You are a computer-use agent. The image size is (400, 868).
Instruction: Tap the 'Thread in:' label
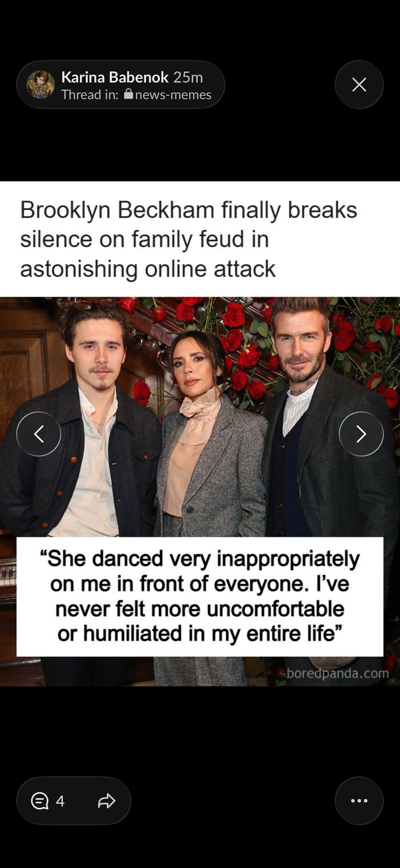tap(90, 94)
